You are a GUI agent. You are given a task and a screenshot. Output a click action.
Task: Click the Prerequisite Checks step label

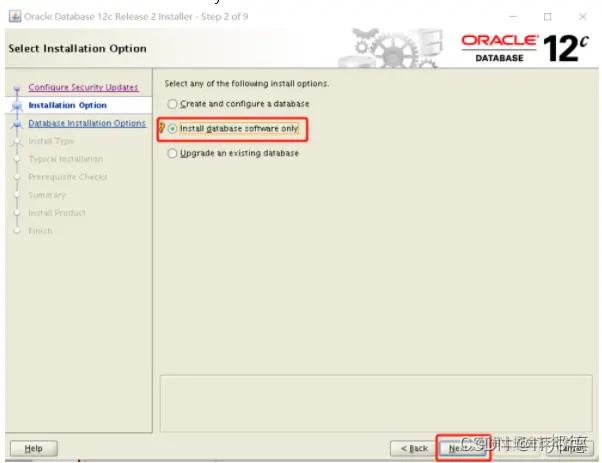(x=68, y=177)
